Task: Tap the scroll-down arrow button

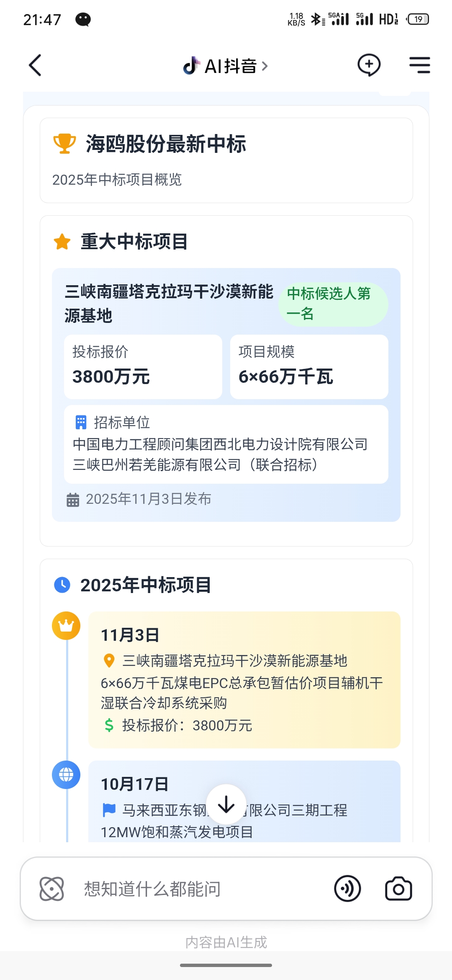Action: (226, 805)
